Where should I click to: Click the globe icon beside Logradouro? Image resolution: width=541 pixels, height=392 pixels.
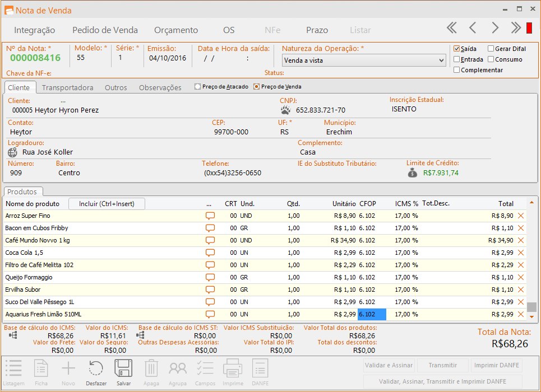[x=12, y=152]
